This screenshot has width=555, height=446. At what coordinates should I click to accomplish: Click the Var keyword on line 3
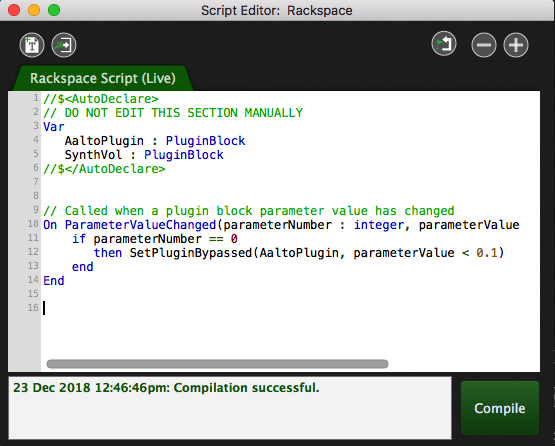(x=54, y=127)
